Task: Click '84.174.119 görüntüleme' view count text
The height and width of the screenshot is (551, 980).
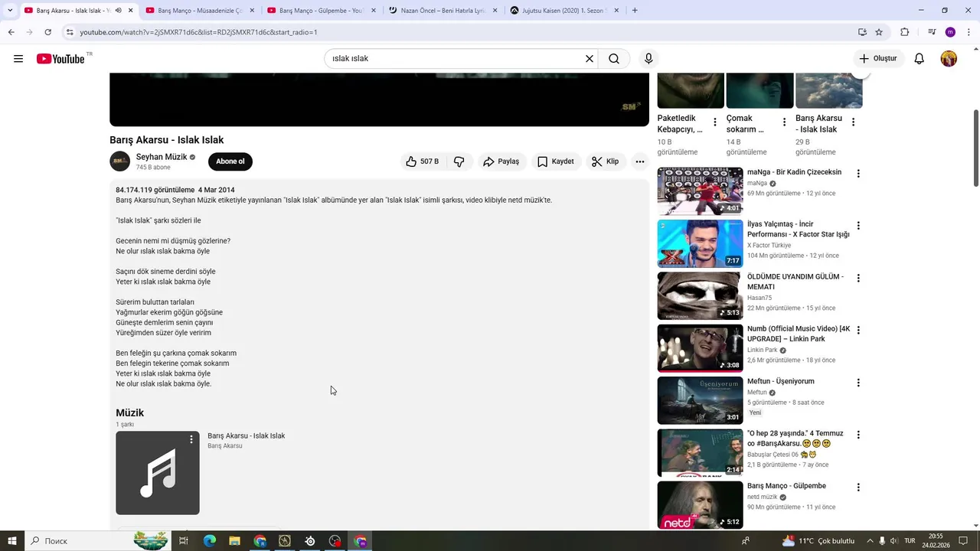Action: click(x=155, y=190)
